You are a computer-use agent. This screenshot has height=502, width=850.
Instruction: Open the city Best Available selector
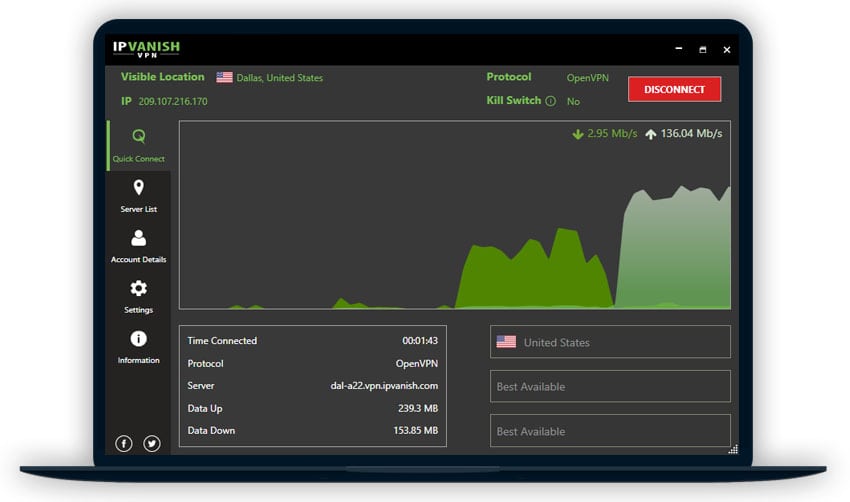[610, 387]
